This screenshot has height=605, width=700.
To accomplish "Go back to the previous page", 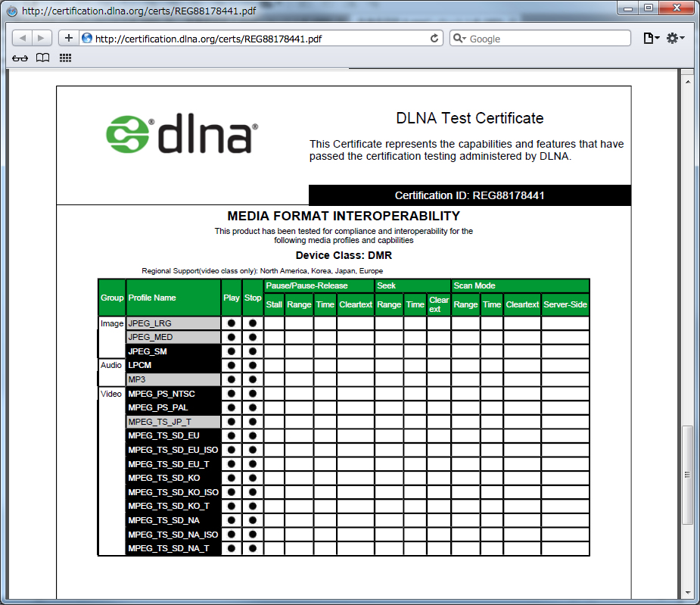I will tap(22, 39).
